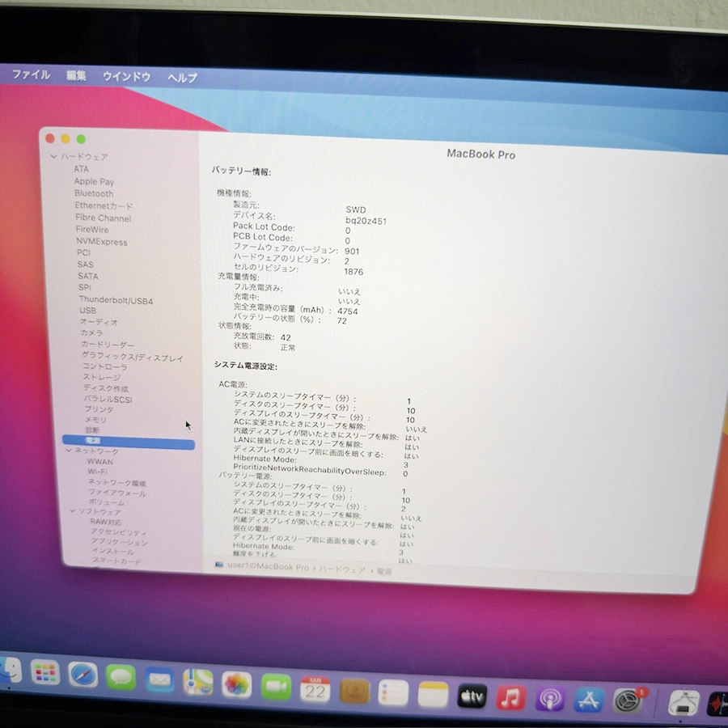Select ストレージ in the sidebar
728x728 pixels.
pyautogui.click(x=102, y=377)
